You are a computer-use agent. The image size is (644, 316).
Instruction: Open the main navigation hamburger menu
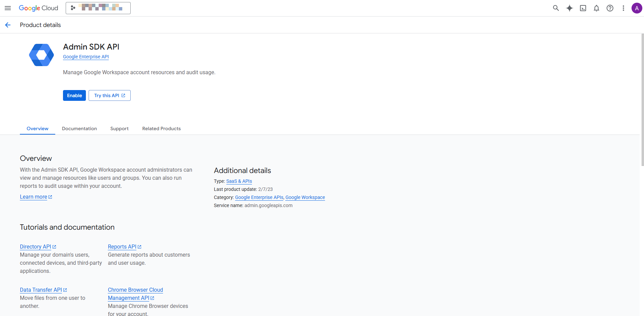click(8, 8)
